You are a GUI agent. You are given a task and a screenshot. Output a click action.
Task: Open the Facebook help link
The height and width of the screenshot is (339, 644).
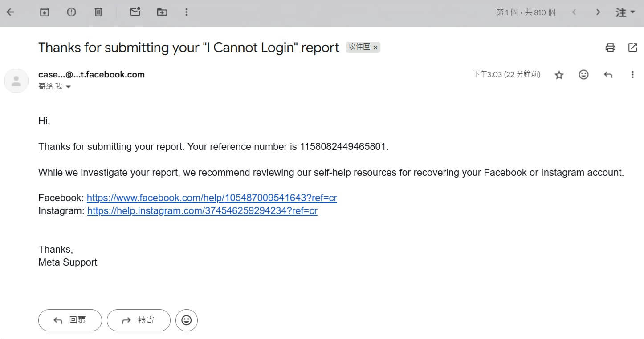point(212,198)
